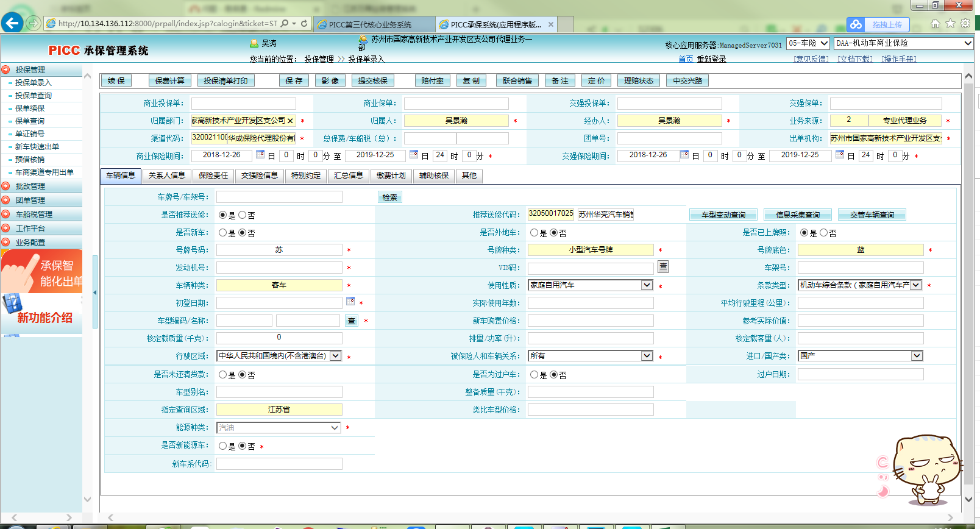Click the browser refresh icon
This screenshot has height=529, width=980.
pos(304,24)
